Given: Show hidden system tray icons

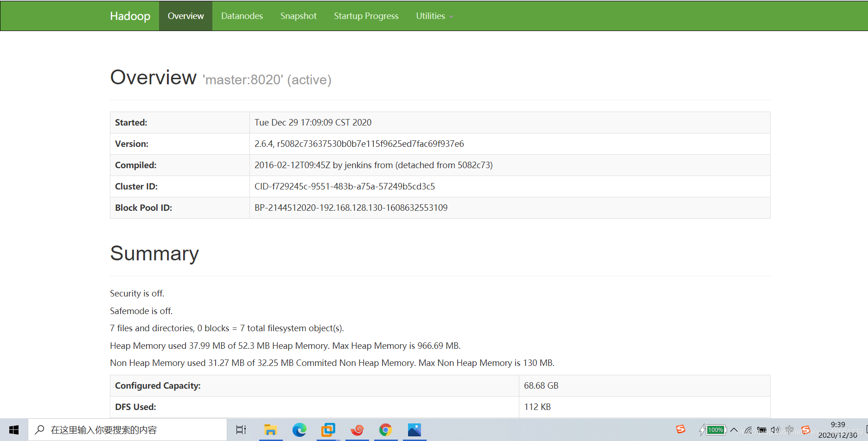Looking at the screenshot, I should [734, 430].
